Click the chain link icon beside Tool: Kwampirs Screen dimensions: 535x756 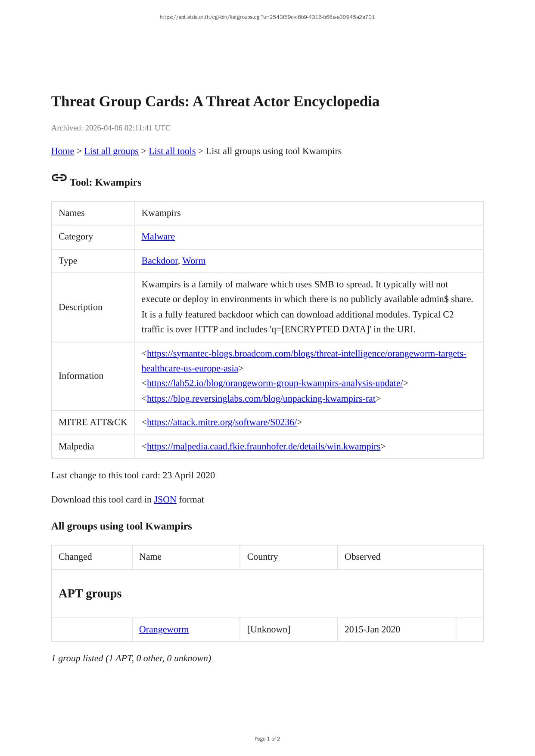coord(59,178)
